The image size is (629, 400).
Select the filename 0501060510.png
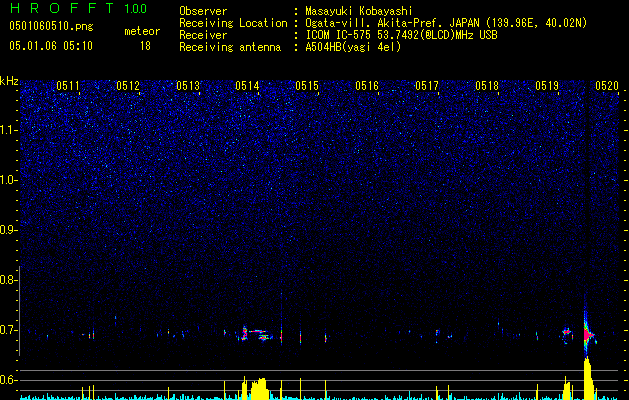click(51, 26)
